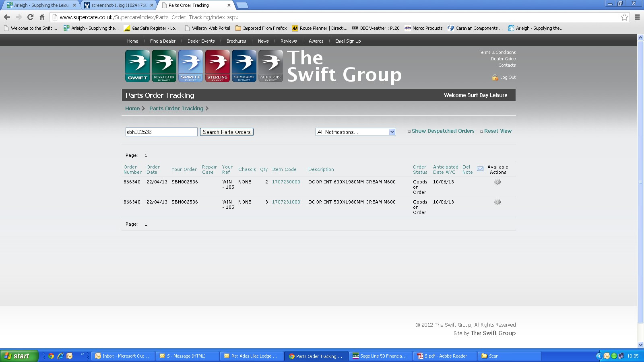Open S.pdf Adobe Reader taskbar button
The height and width of the screenshot is (362, 644).
click(x=444, y=356)
